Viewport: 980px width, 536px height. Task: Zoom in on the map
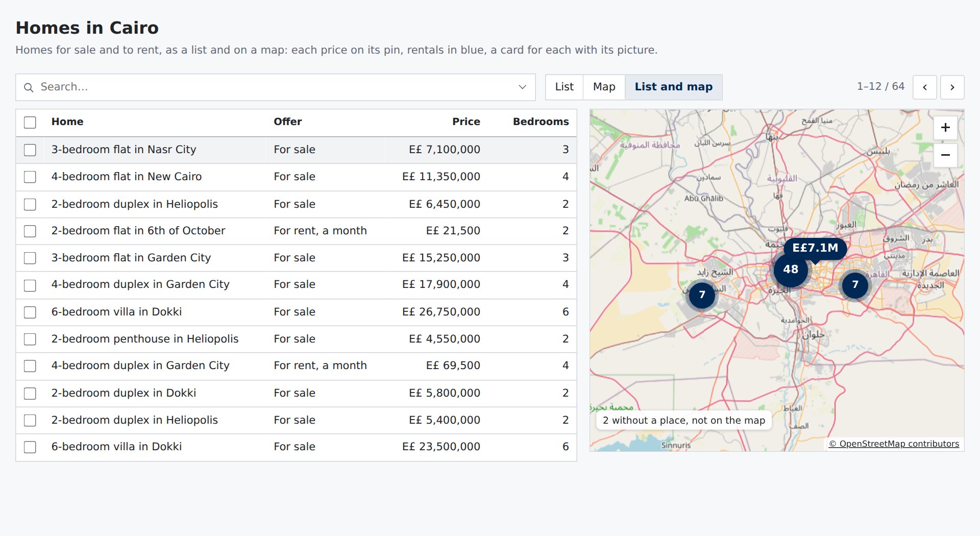pos(945,128)
